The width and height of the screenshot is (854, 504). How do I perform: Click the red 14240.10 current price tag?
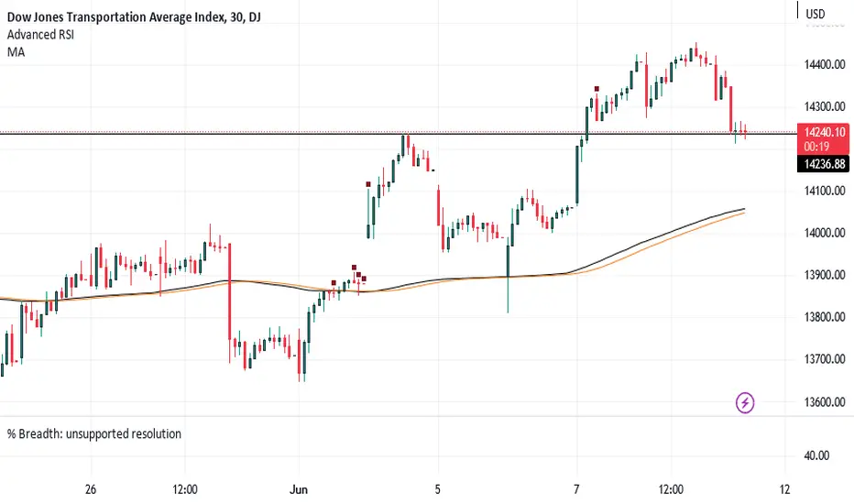pyautogui.click(x=823, y=139)
